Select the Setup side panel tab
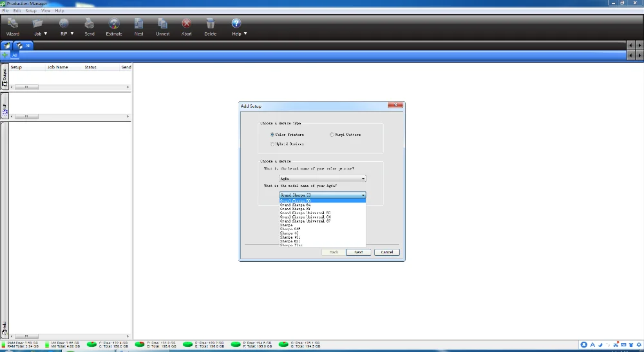The width and height of the screenshot is (644, 352). (5, 106)
